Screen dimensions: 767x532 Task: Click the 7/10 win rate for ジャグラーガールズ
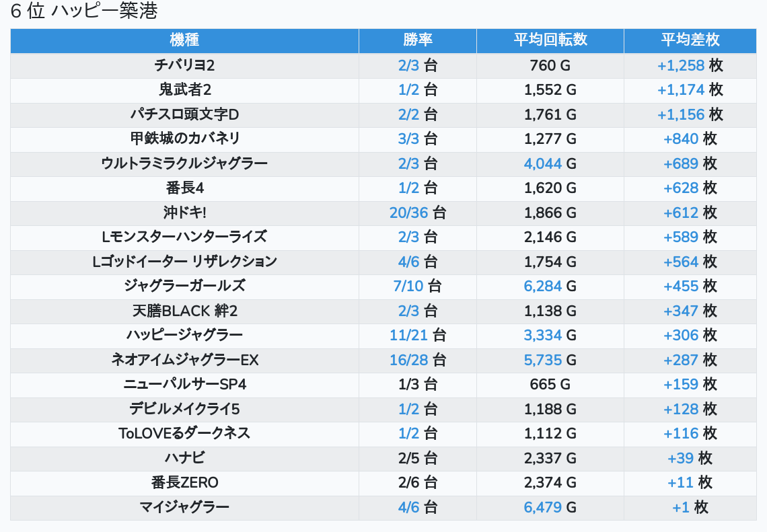[x=408, y=287]
